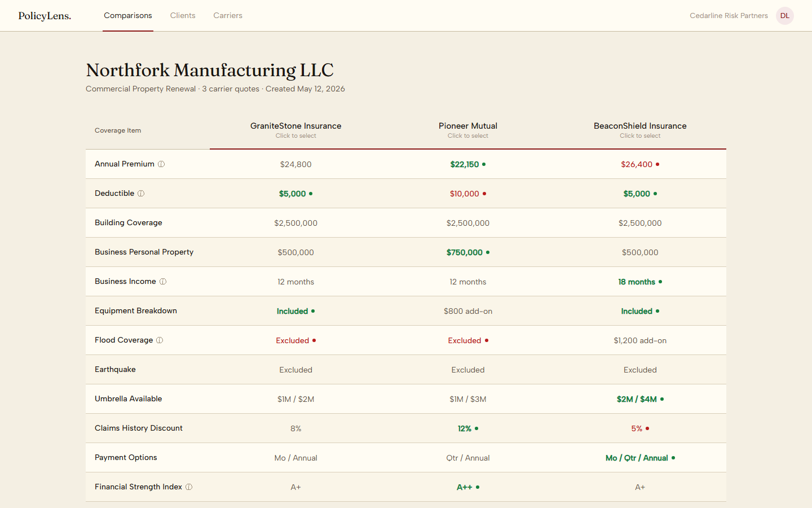This screenshot has height=508, width=812.
Task: Show the Flood Coverage info icon details
Action: (160, 340)
